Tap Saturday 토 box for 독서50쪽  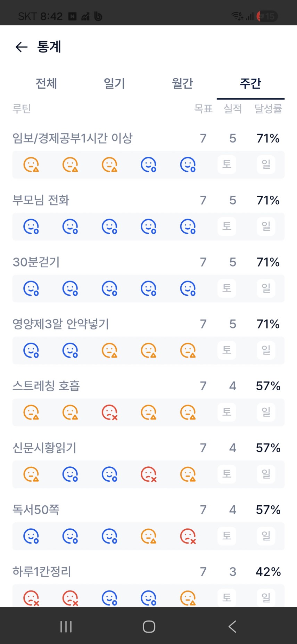pos(227,536)
